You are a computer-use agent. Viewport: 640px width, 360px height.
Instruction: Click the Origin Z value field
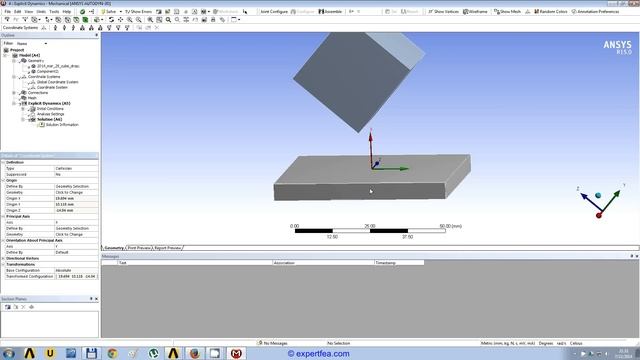point(76,210)
